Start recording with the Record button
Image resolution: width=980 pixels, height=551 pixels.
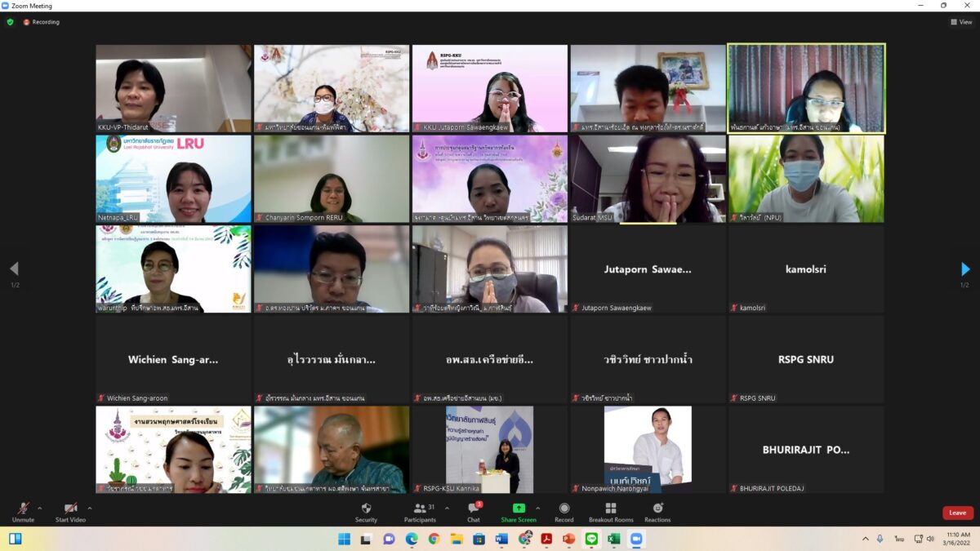pyautogui.click(x=563, y=512)
